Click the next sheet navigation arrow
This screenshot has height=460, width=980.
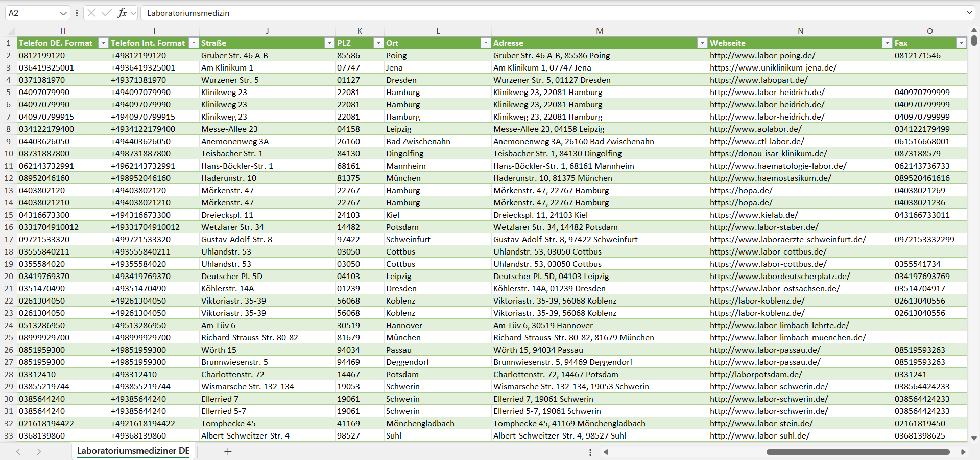(39, 452)
